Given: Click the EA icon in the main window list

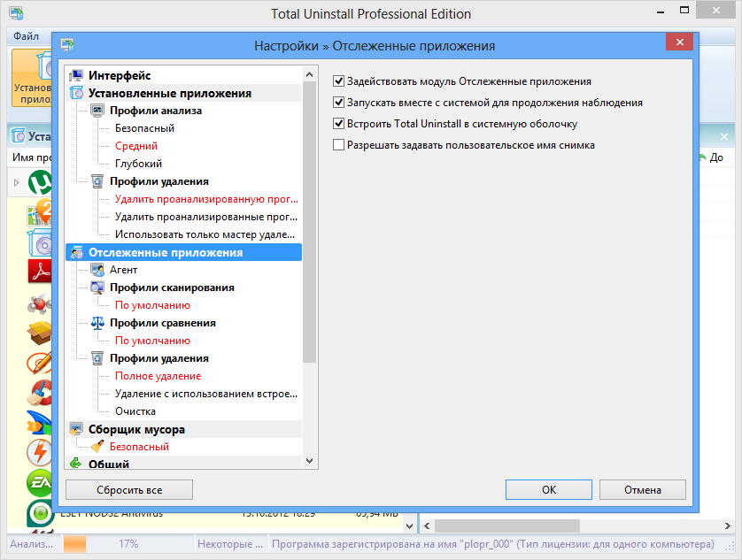Looking at the screenshot, I should (x=40, y=483).
